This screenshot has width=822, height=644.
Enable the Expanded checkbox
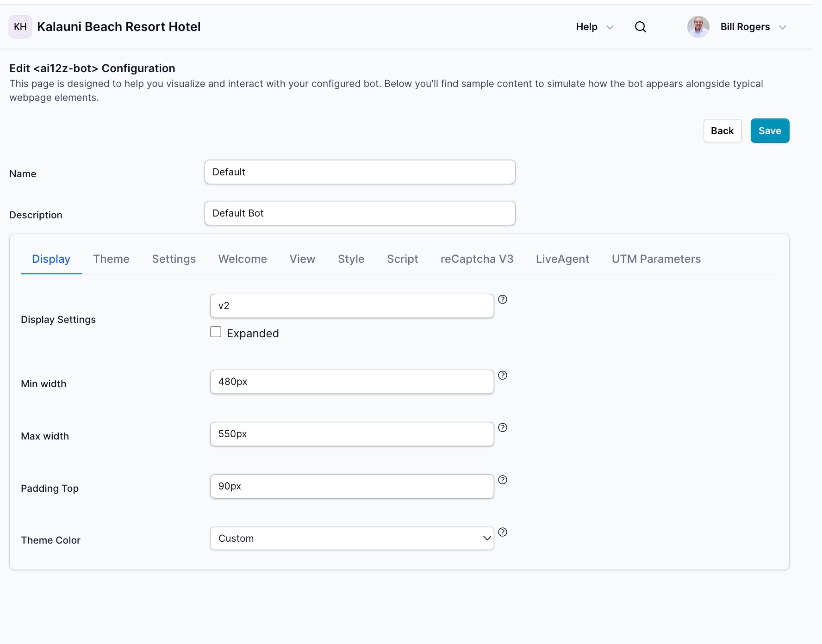pyautogui.click(x=216, y=332)
